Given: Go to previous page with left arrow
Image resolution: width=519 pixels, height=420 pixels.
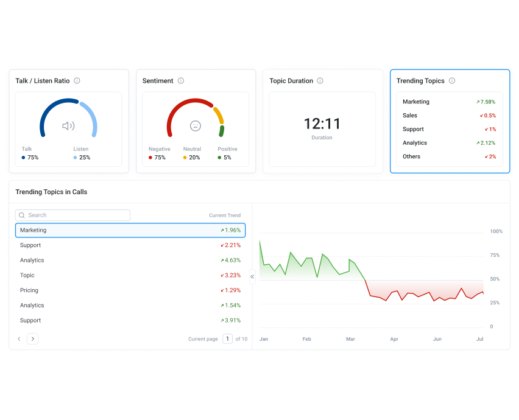Looking at the screenshot, I should pyautogui.click(x=19, y=339).
